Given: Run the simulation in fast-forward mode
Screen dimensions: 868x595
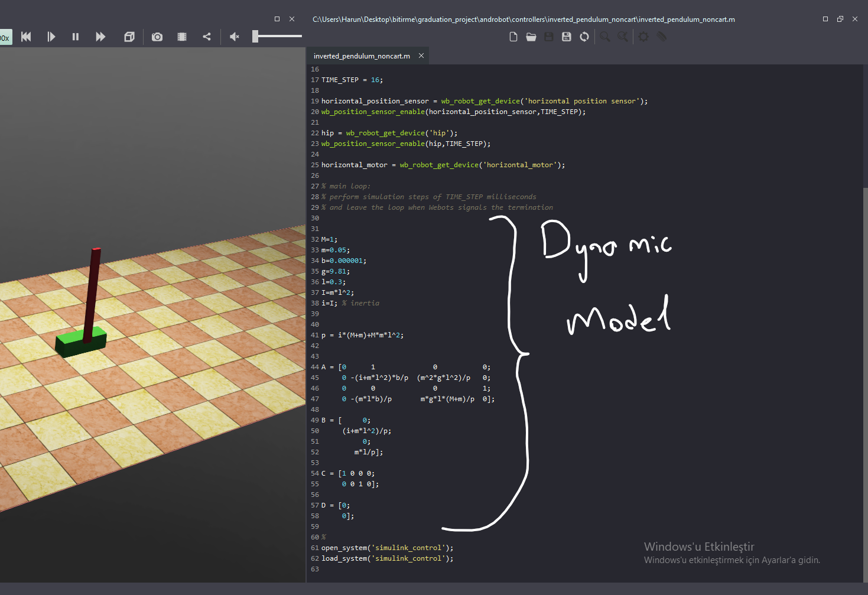Looking at the screenshot, I should coord(100,37).
